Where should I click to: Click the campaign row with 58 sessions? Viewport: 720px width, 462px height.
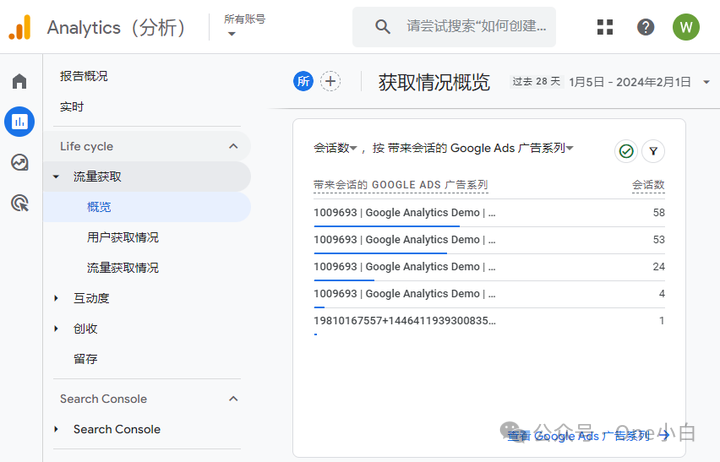(x=489, y=213)
